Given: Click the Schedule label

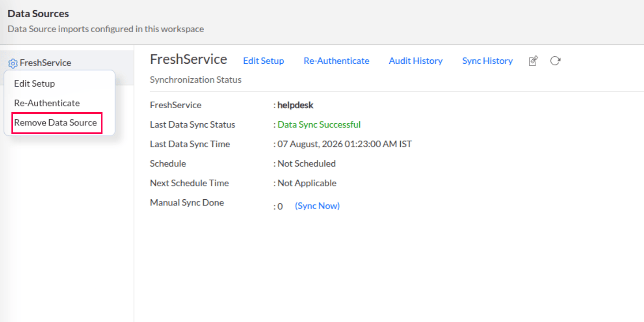Looking at the screenshot, I should click(x=168, y=164).
